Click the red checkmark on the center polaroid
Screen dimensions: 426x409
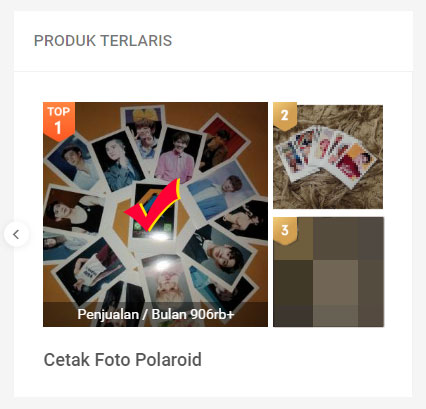153,206
